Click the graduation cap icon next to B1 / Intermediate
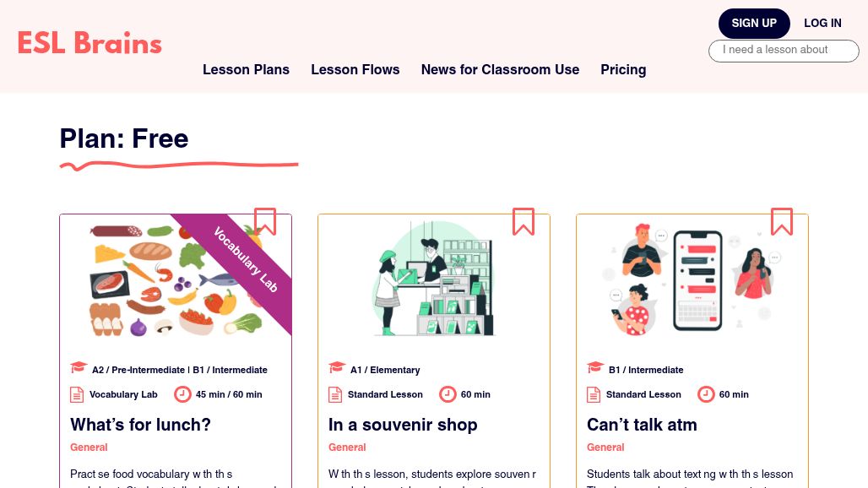Image resolution: width=868 pixels, height=488 pixels. pos(595,367)
